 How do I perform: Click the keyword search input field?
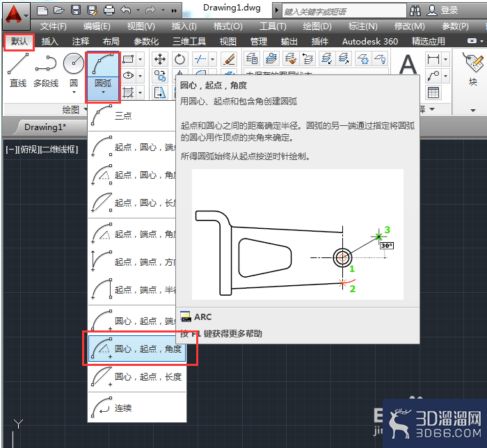(x=344, y=11)
